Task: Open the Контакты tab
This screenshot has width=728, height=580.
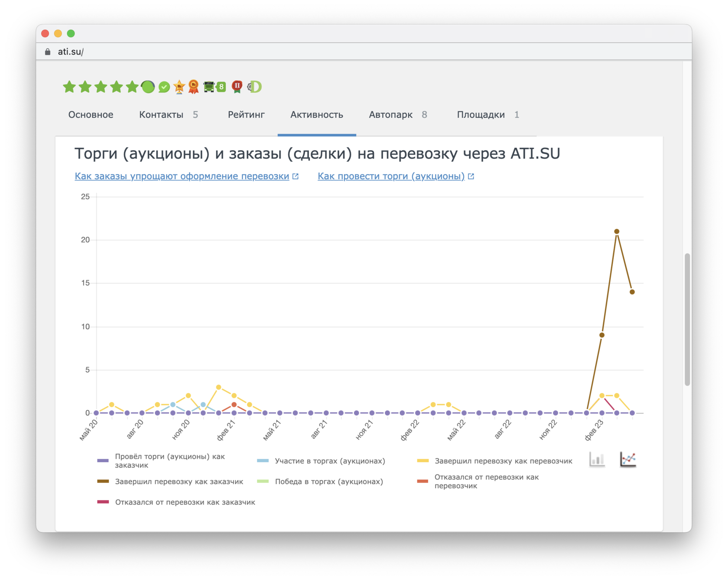Action: 169,115
